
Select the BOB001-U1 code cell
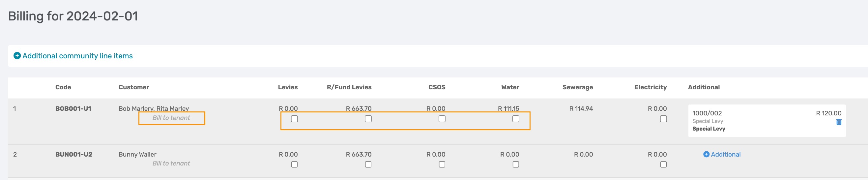pos(73,108)
